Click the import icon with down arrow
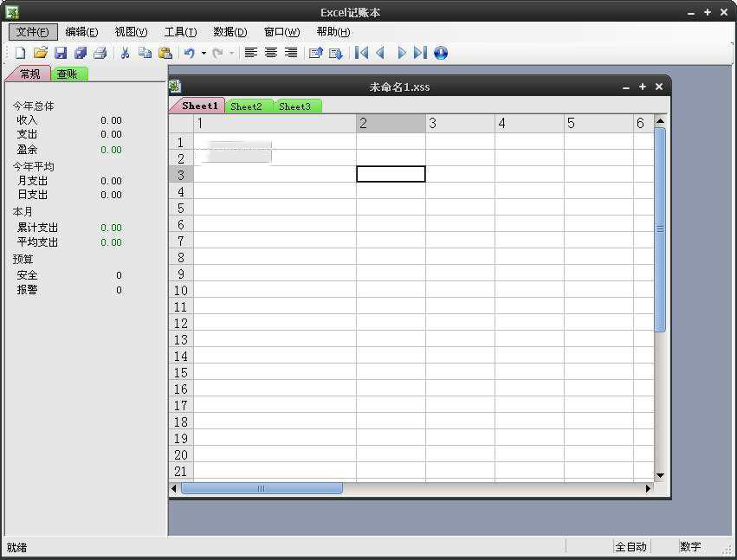737x560 pixels. (336, 53)
